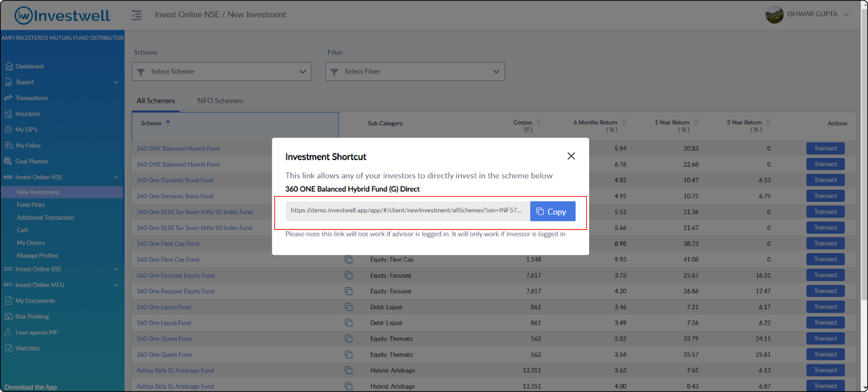The height and width of the screenshot is (392, 868).
Task: Click the user profile avatar picture
Action: 774,15
